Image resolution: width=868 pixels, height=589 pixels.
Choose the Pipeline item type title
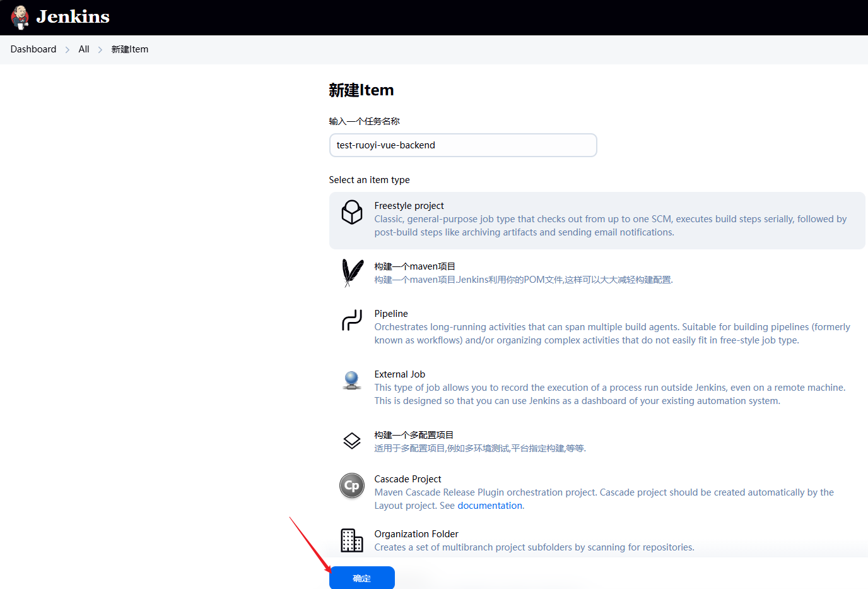[x=391, y=314]
